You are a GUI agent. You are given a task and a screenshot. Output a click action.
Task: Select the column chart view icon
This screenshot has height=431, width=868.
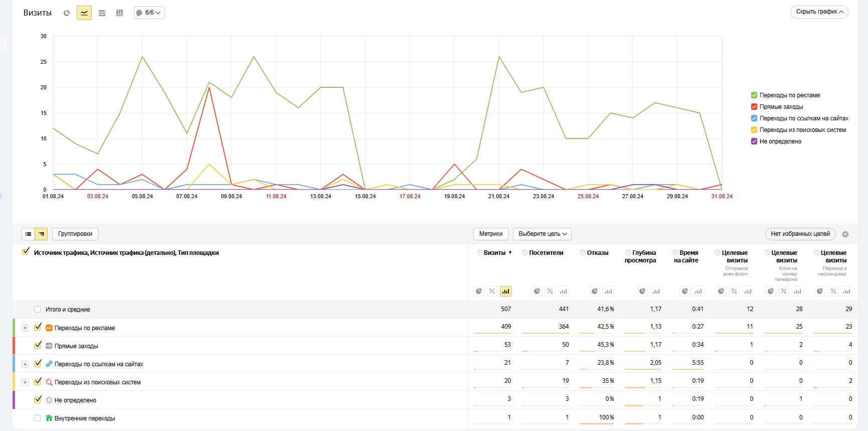coord(119,13)
